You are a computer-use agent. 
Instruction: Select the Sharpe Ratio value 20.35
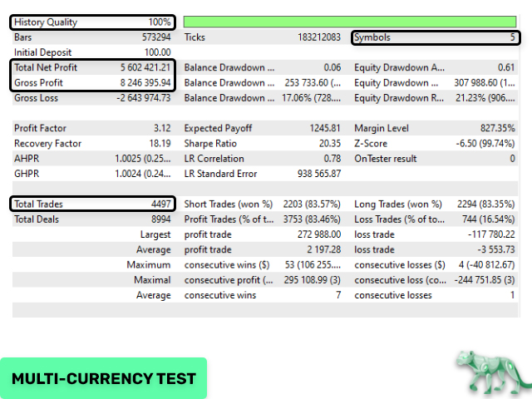pyautogui.click(x=327, y=143)
